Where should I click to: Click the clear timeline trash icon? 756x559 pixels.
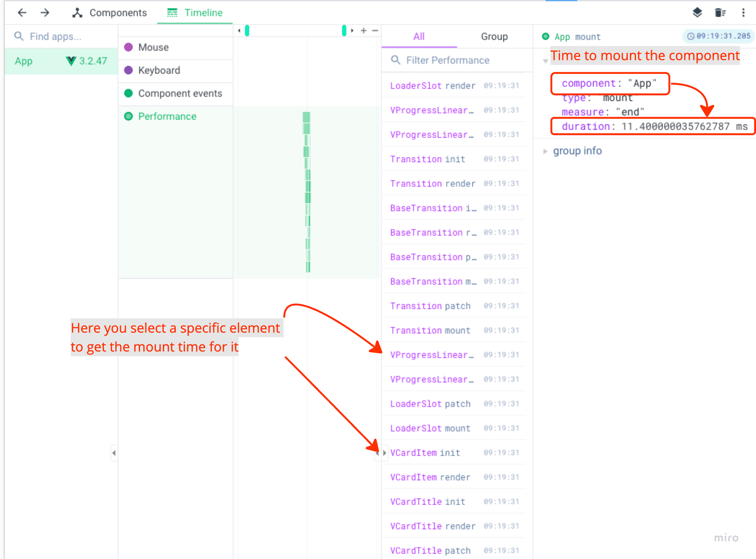click(x=720, y=13)
